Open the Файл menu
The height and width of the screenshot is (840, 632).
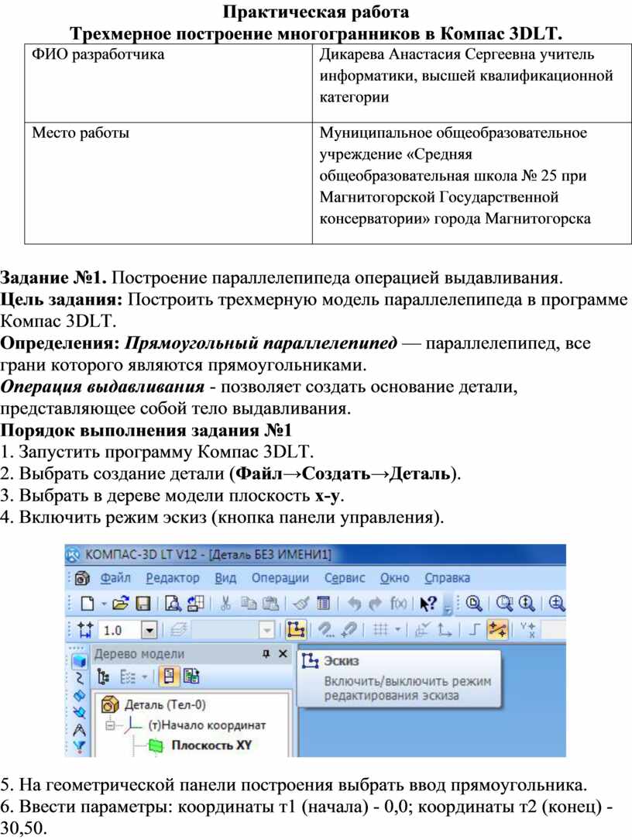(115, 578)
